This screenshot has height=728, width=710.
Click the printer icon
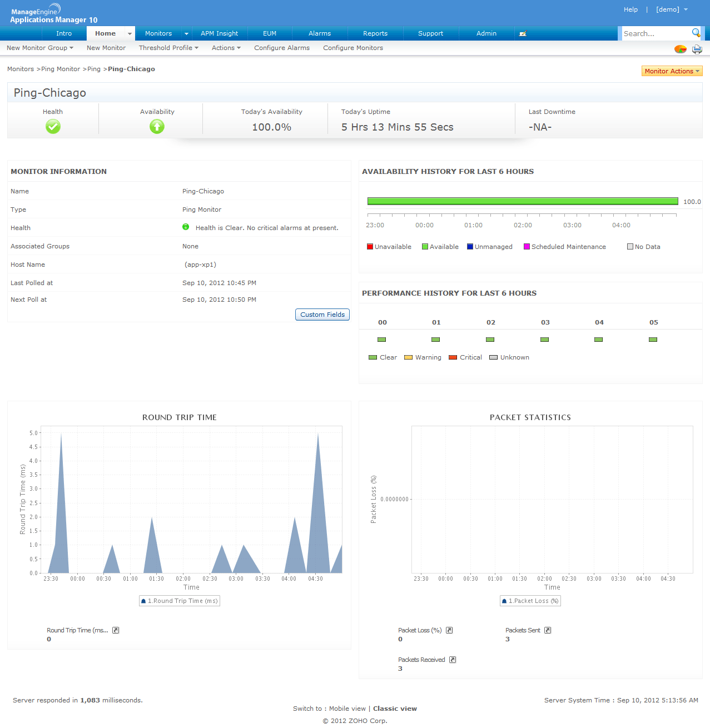(x=697, y=49)
